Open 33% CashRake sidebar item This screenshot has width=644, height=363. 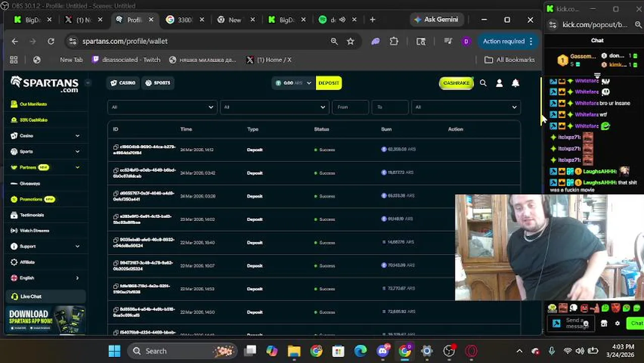click(x=33, y=120)
